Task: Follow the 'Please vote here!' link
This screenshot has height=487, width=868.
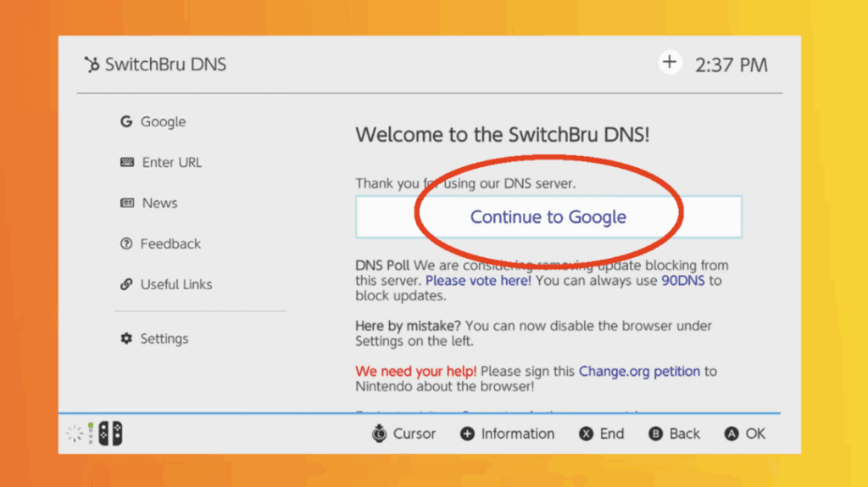Action: 478,280
